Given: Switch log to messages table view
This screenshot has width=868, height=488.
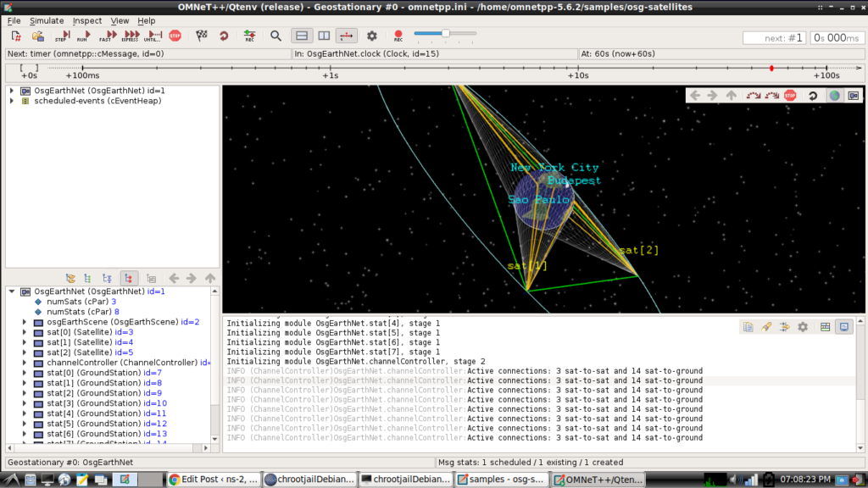Looking at the screenshot, I should coord(826,327).
